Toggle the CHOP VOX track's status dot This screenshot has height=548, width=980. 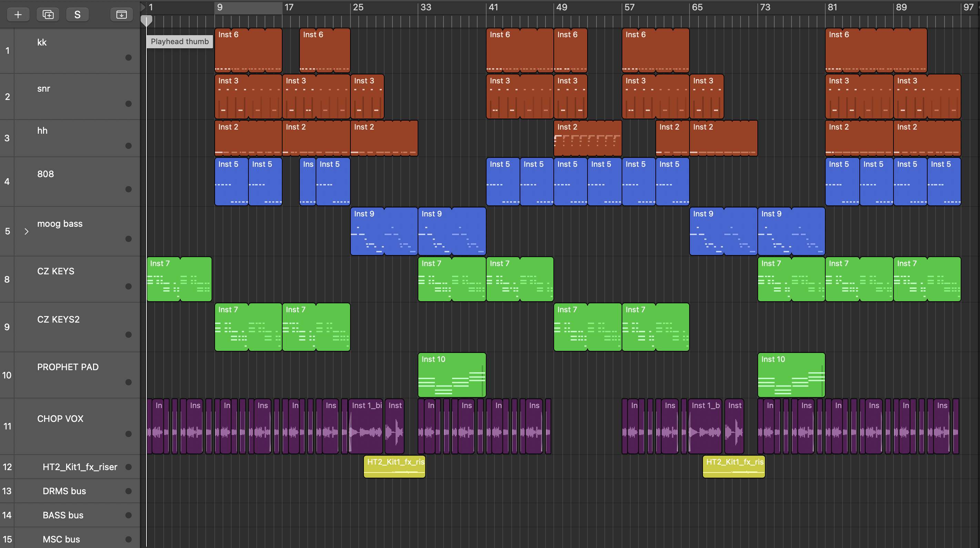[x=129, y=434]
